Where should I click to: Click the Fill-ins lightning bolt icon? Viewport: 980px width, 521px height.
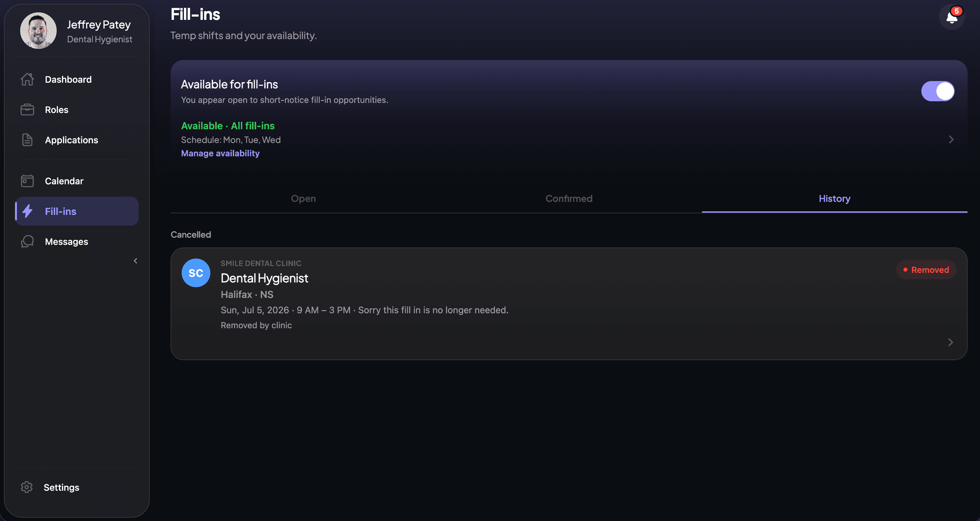click(27, 211)
